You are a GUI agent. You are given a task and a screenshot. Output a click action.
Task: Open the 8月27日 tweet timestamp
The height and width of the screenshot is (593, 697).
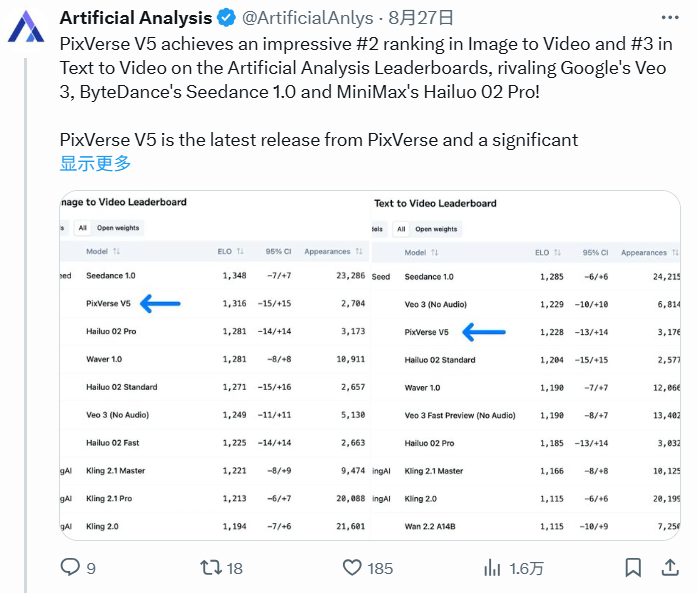(x=421, y=18)
